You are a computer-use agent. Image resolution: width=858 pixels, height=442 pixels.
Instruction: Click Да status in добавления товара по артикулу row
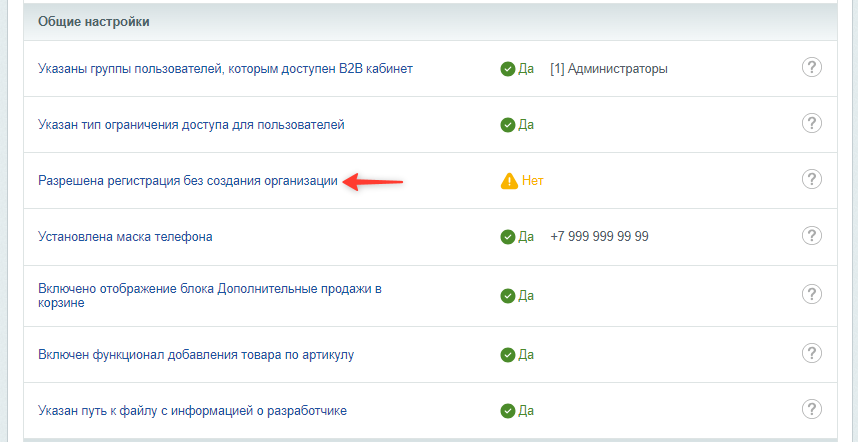(526, 355)
